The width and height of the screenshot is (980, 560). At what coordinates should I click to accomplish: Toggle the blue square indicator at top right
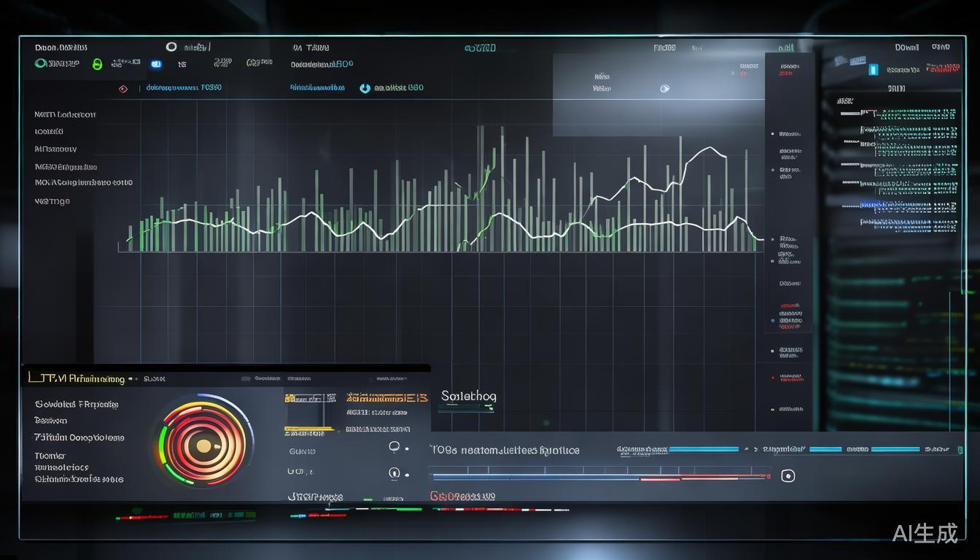pos(872,70)
